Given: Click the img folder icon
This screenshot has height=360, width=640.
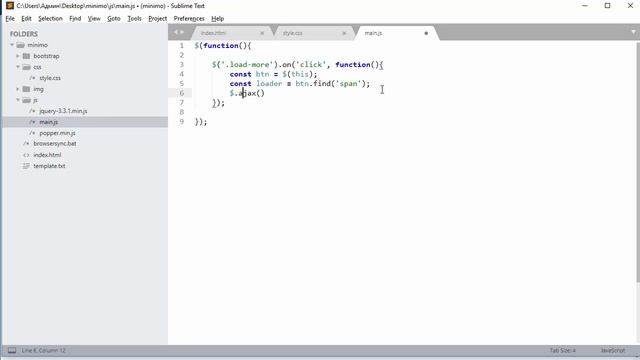Looking at the screenshot, I should [26, 89].
